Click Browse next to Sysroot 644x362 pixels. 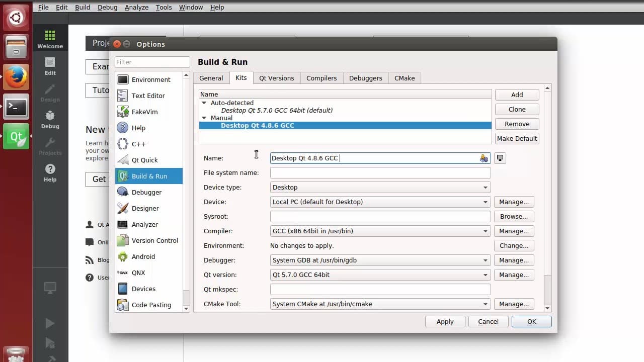514,217
